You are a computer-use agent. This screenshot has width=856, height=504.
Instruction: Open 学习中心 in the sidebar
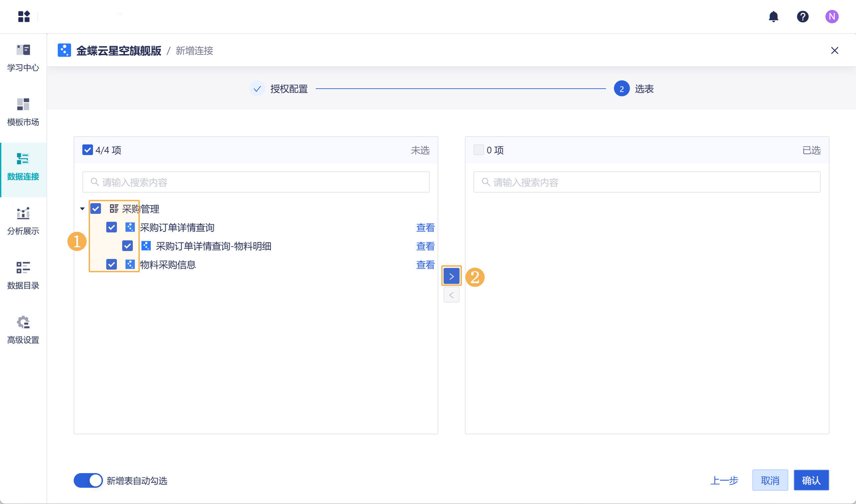click(x=23, y=58)
